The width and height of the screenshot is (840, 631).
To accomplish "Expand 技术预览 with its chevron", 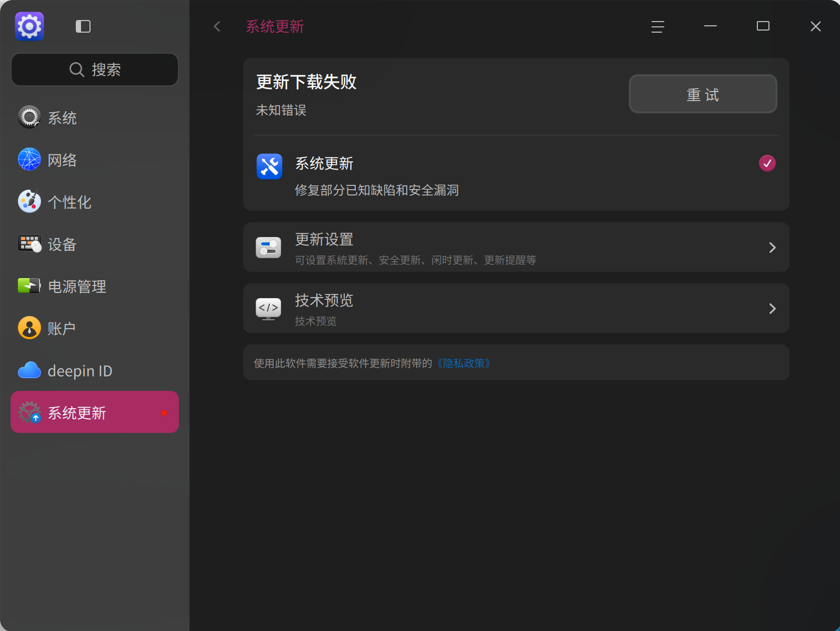I will tap(773, 309).
